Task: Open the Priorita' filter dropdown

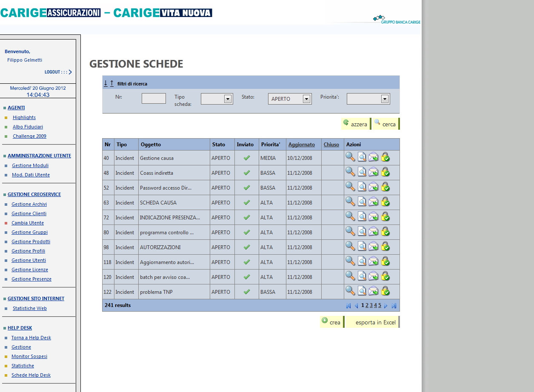Action: [368, 98]
